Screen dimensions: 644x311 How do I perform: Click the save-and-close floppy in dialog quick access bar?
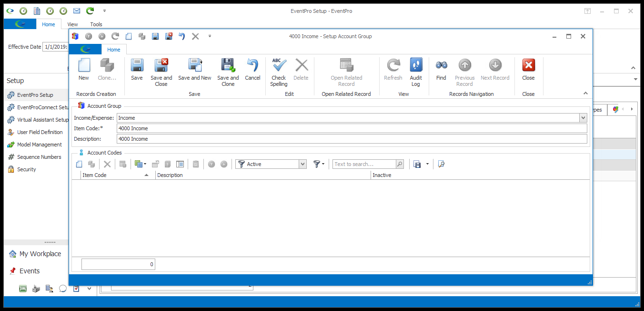point(169,36)
